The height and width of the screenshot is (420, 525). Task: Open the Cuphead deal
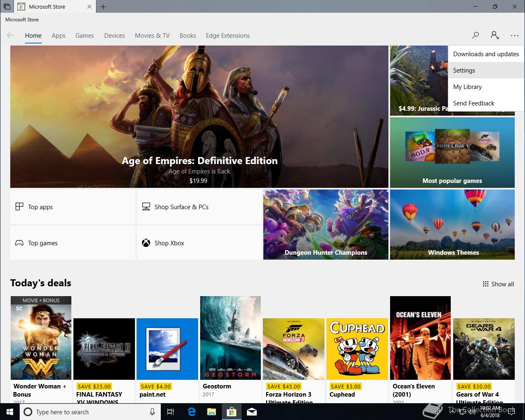pos(357,360)
